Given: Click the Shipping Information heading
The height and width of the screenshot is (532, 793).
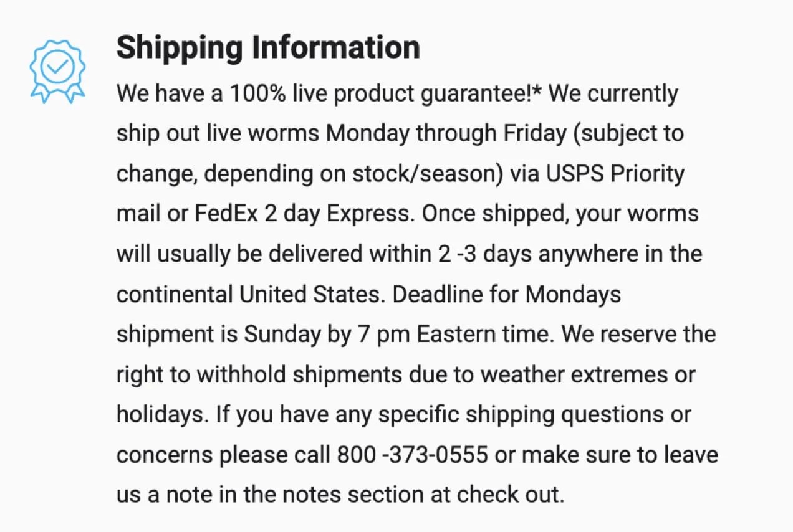Looking at the screenshot, I should (x=268, y=47).
